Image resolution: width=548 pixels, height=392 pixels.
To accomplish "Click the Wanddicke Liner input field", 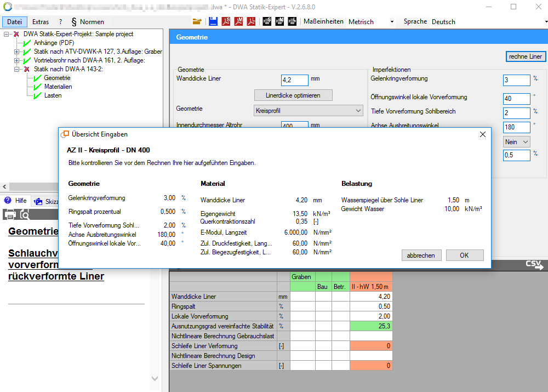I will [294, 80].
